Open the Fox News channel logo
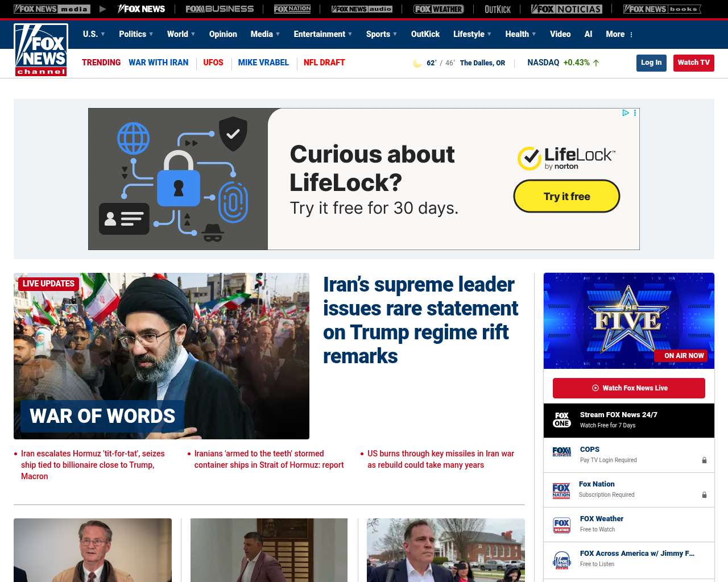The height and width of the screenshot is (582, 728). (41, 50)
